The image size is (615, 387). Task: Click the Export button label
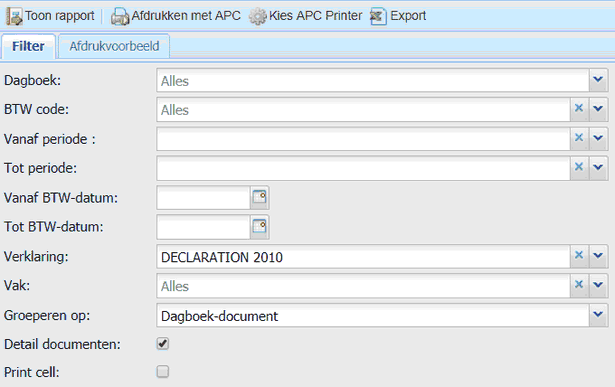(408, 16)
